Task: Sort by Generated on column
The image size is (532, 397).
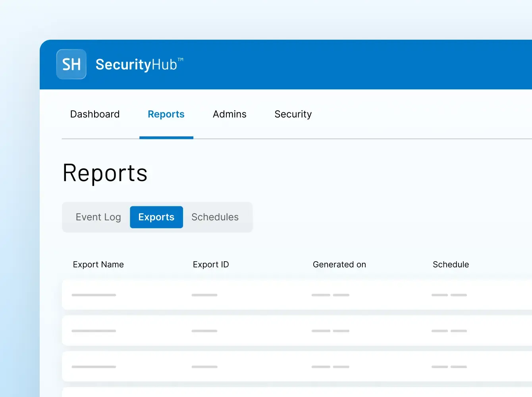Action: click(339, 264)
